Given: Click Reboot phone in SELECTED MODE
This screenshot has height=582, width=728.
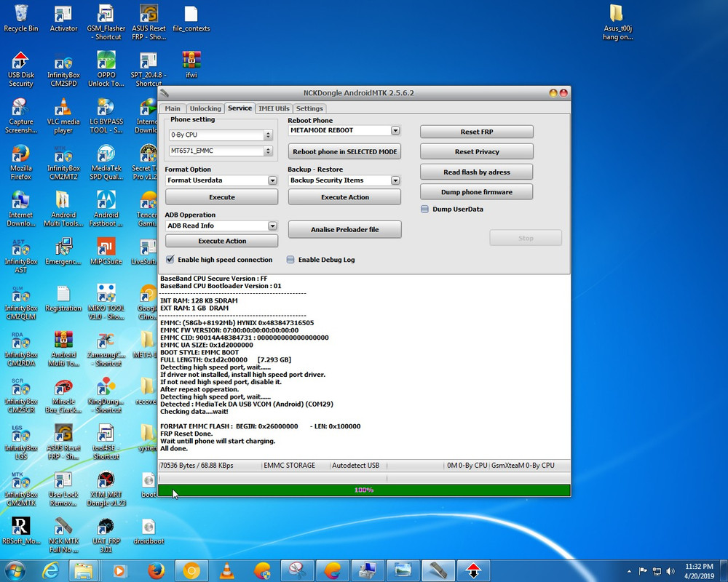Looking at the screenshot, I should [344, 152].
